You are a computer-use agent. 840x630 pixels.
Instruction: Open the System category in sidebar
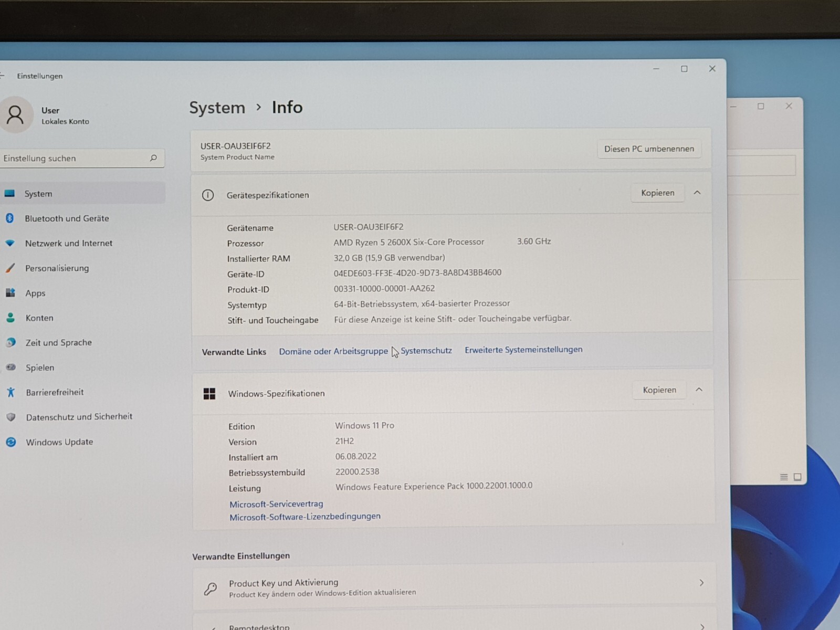(x=81, y=193)
